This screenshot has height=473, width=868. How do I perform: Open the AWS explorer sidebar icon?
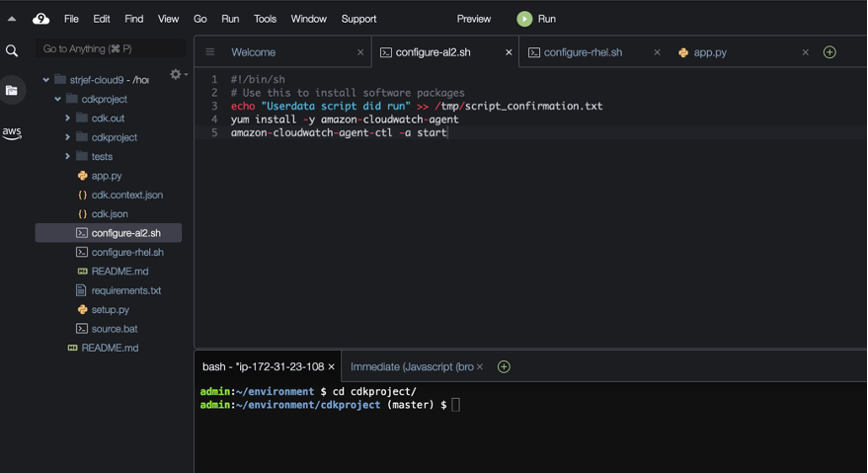click(x=12, y=133)
